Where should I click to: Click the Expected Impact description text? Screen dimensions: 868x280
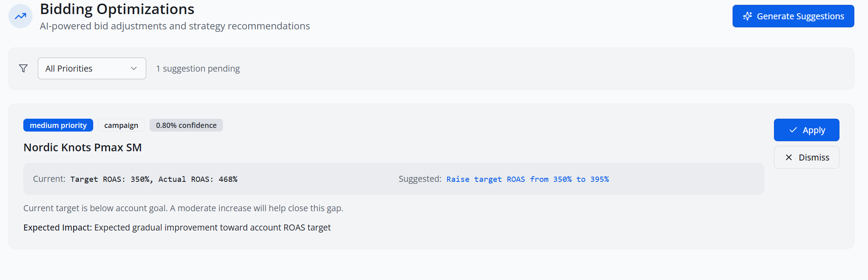coord(177,227)
